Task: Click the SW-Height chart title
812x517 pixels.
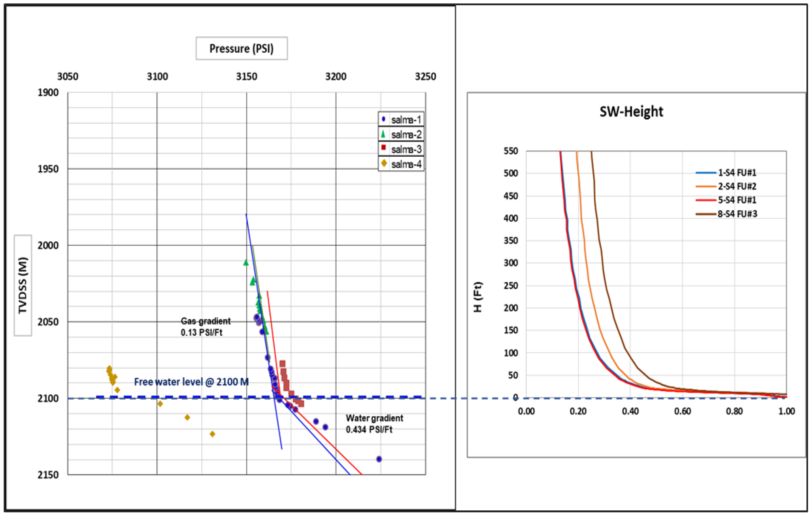Action: pos(631,112)
